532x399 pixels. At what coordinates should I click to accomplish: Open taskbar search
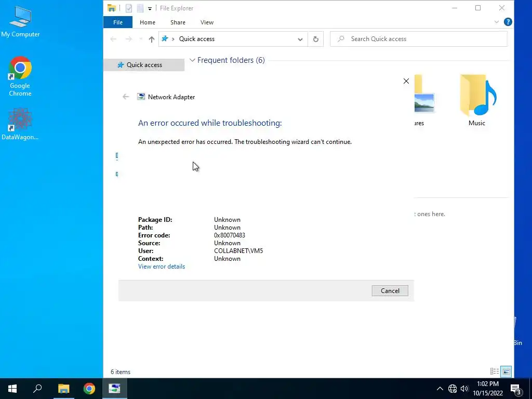(x=37, y=389)
